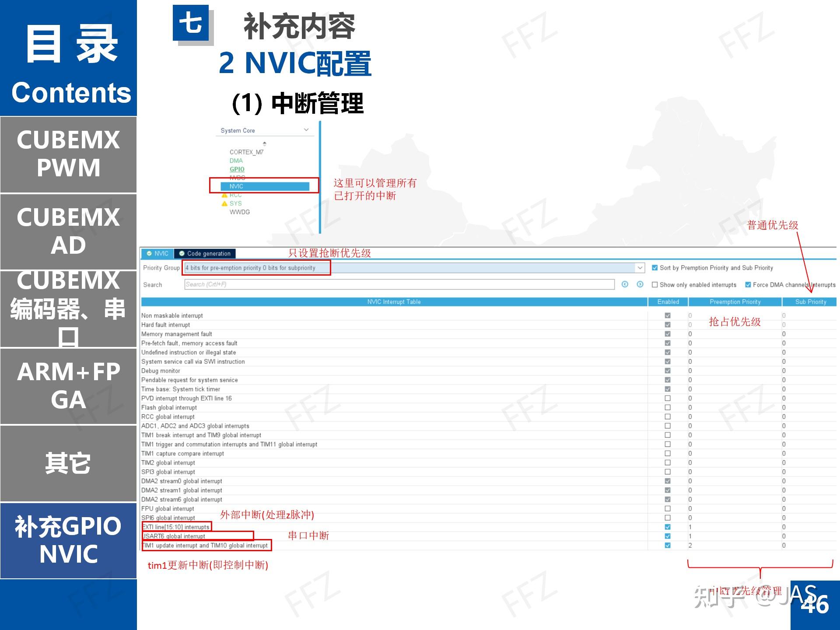Viewport: 840px width, 630px height.
Task: Switch to the Code generation tab
Action: 209,253
